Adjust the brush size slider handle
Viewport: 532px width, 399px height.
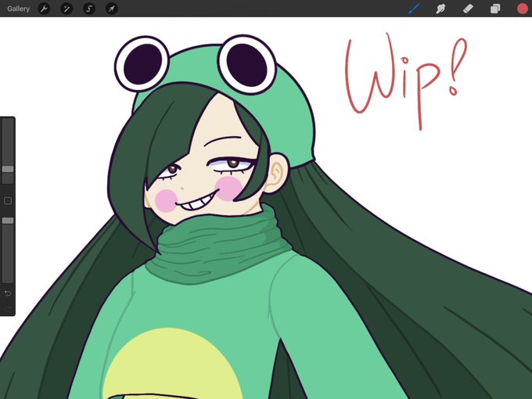tap(8, 169)
